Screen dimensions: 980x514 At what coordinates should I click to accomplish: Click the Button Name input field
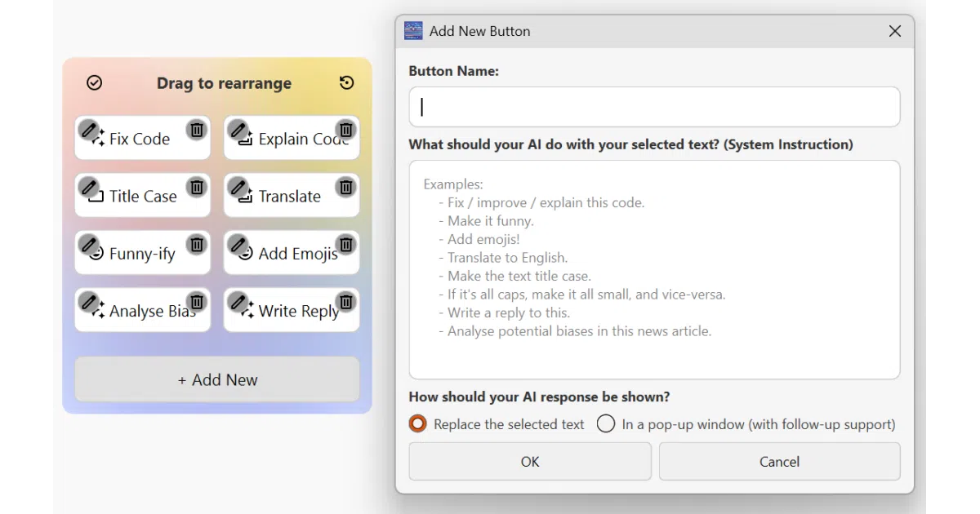pos(654,107)
